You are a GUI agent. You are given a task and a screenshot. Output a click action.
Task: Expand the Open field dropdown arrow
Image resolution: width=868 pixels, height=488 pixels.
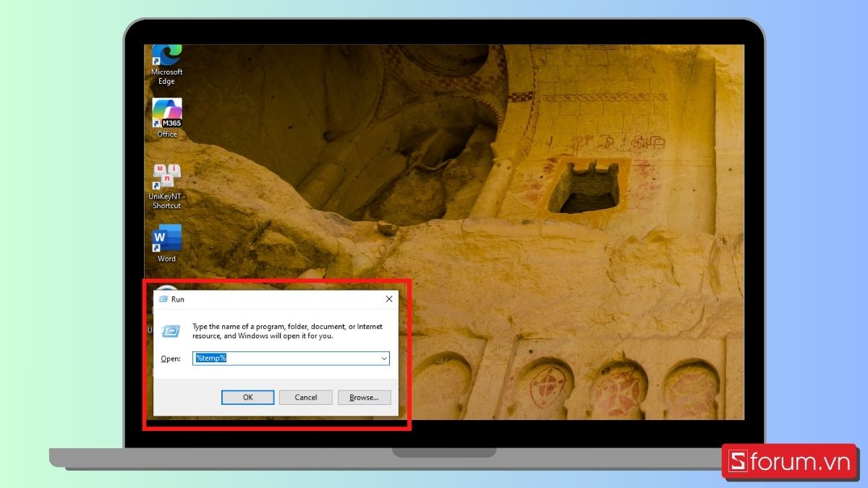[383, 359]
